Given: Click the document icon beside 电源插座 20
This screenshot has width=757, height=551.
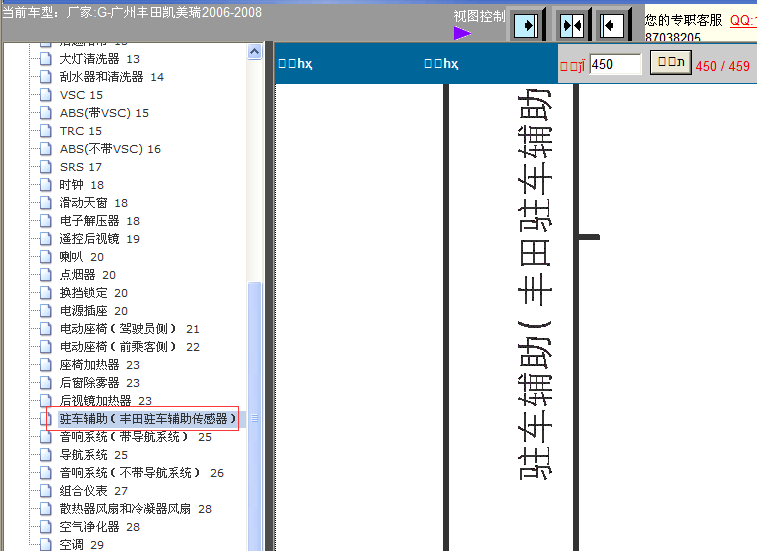Looking at the screenshot, I should (x=46, y=311).
